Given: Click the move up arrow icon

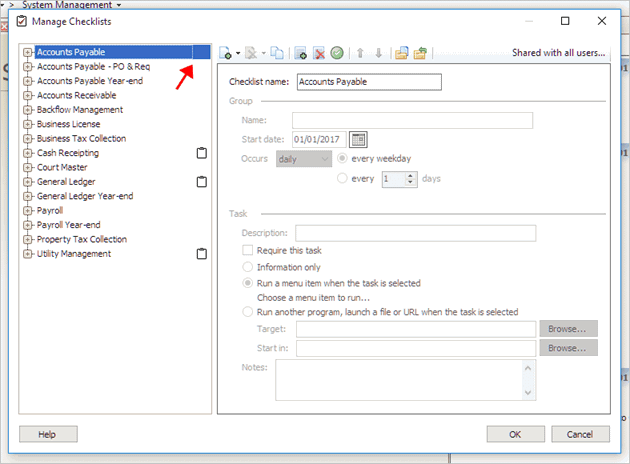Looking at the screenshot, I should pyautogui.click(x=360, y=53).
